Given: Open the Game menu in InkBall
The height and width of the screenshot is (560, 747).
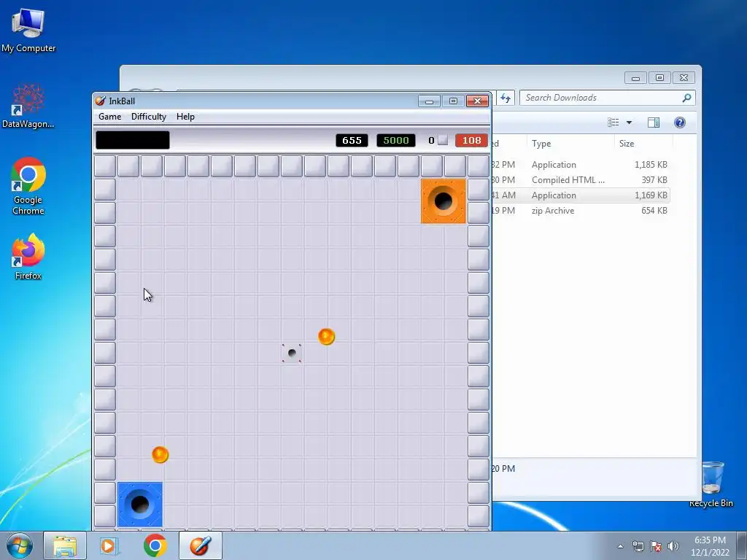Looking at the screenshot, I should click(x=109, y=117).
